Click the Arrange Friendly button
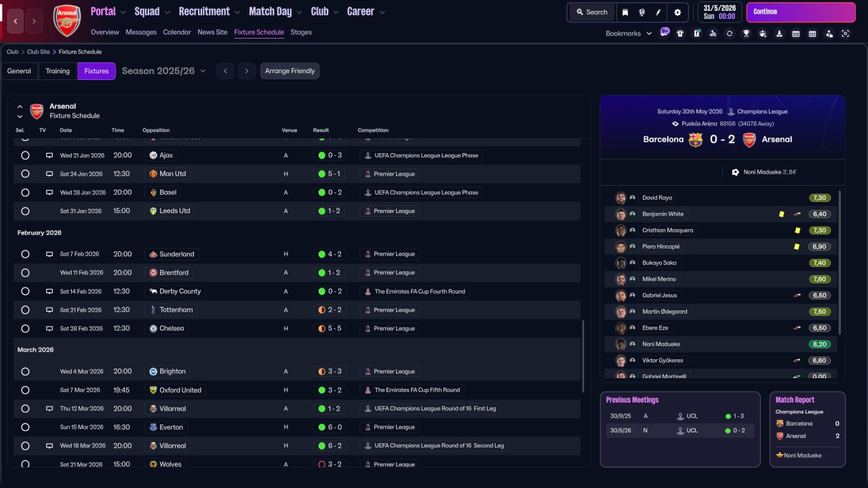 [290, 71]
